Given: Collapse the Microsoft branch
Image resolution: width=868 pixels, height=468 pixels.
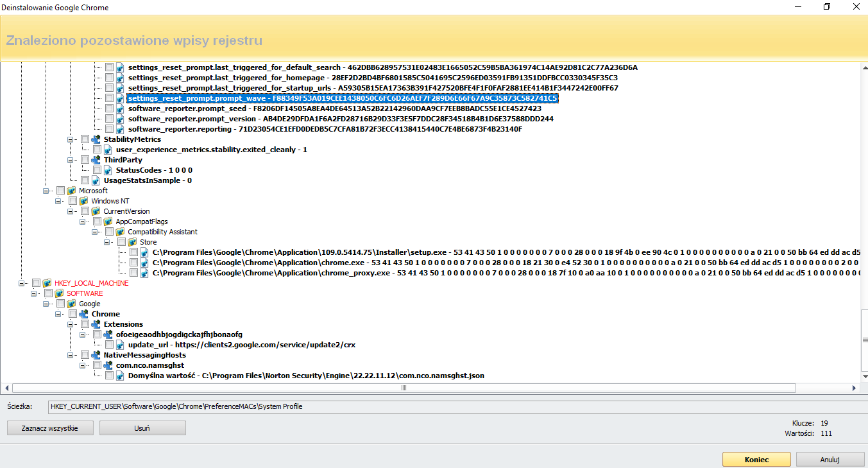Looking at the screenshot, I should (x=46, y=191).
